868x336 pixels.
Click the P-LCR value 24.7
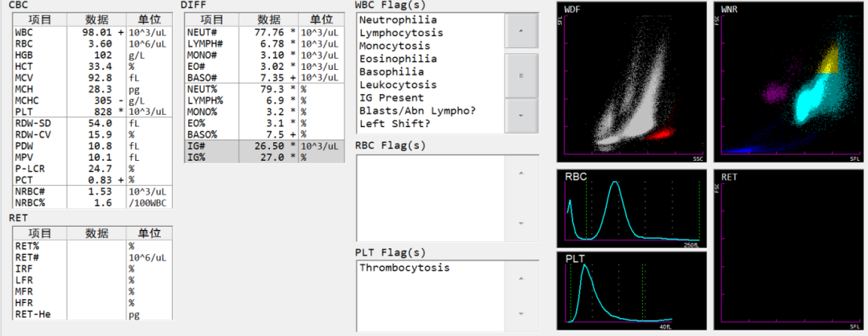[x=102, y=169]
